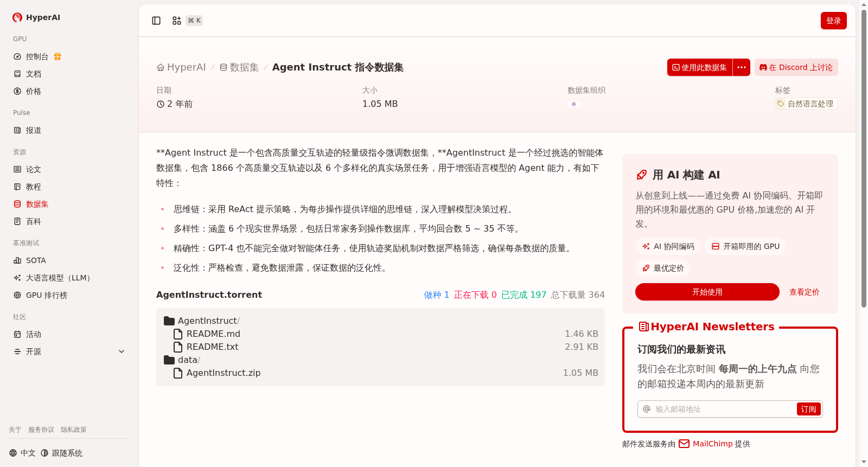The image size is (868, 467).
Task: Toggle the 跟随系统 theme switch
Action: [x=62, y=453]
